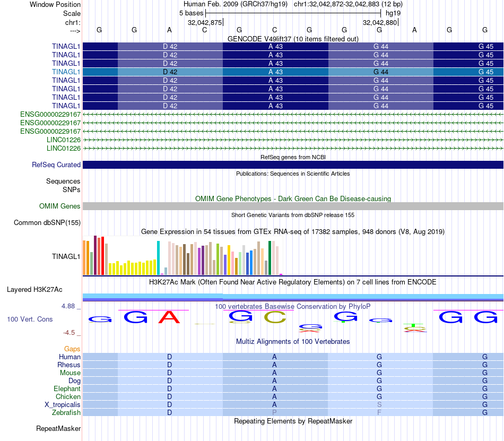The height and width of the screenshot is (441, 504).
Task: Click the Common dbSNP(155) track label
Action: pos(47,223)
